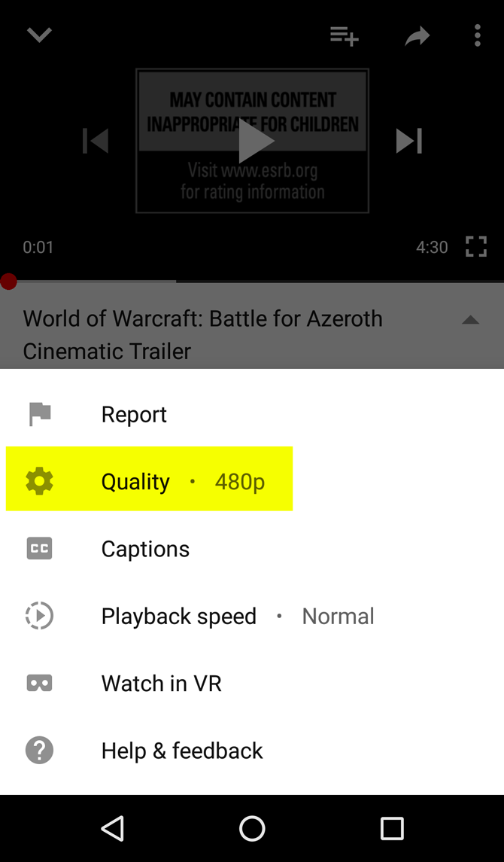Tap the Captions menu entry
The width and height of the screenshot is (504, 862).
[x=145, y=549]
